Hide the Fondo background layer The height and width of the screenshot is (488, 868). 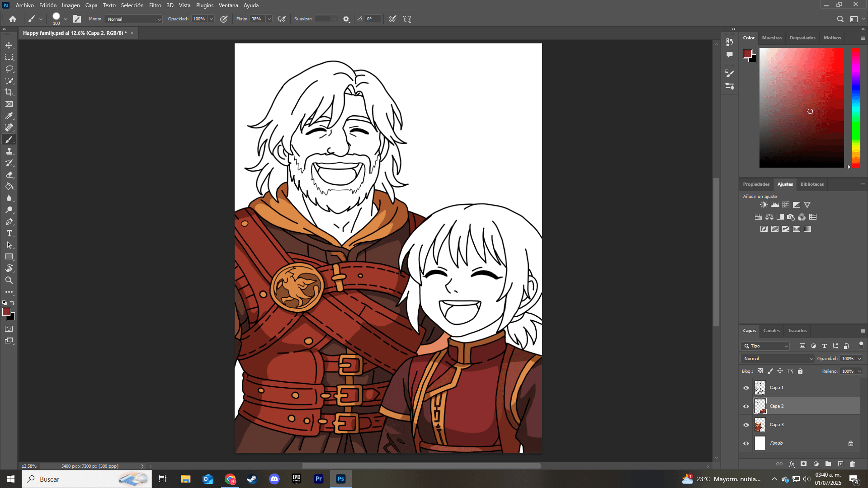coord(746,443)
